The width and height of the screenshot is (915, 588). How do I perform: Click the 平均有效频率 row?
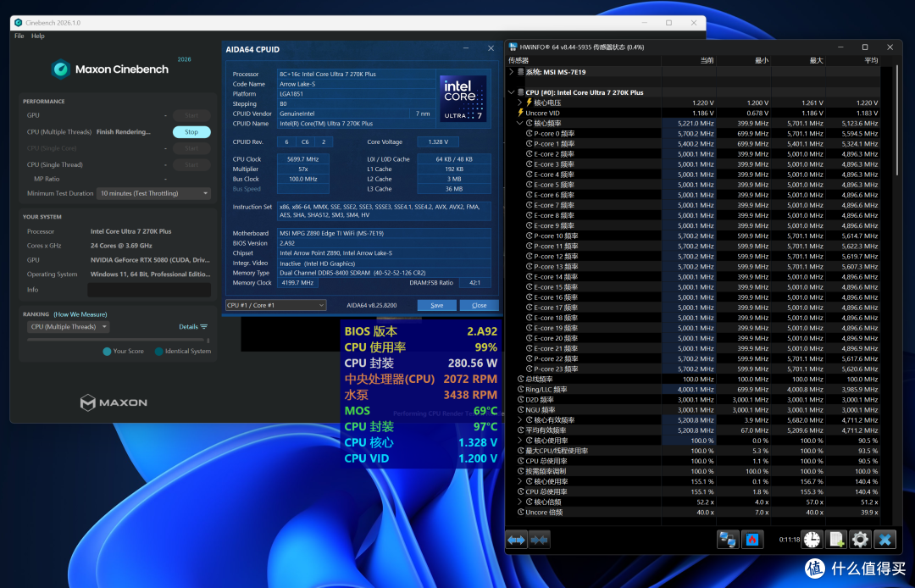tap(693, 430)
